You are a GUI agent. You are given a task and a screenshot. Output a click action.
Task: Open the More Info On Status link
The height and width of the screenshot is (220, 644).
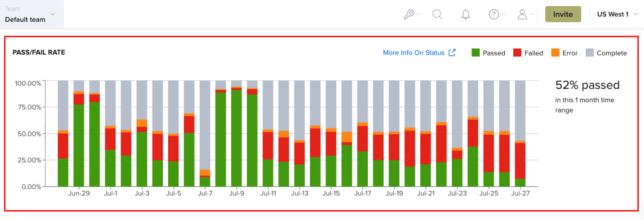click(x=414, y=52)
